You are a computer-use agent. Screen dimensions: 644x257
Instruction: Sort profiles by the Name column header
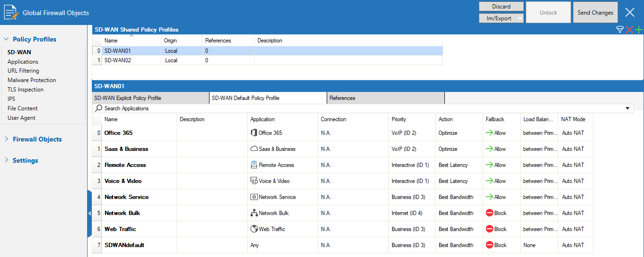coord(131,41)
